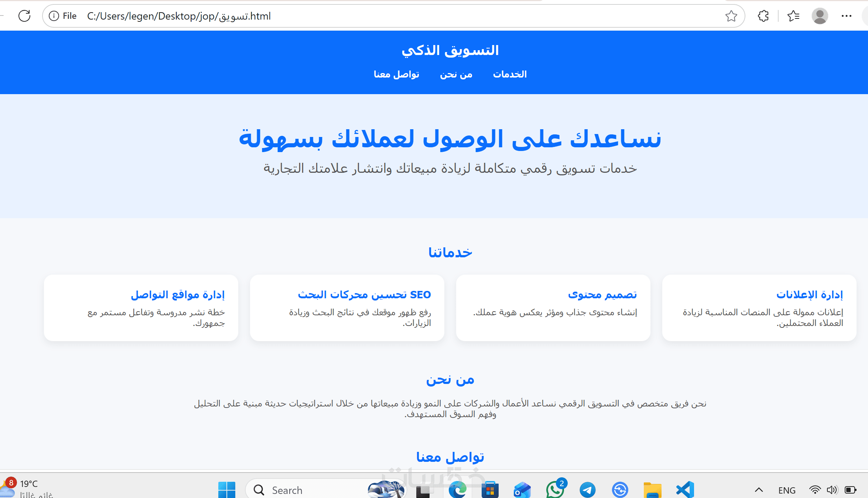Click the site information icon beside File
The width and height of the screenshot is (868, 498).
coord(54,16)
